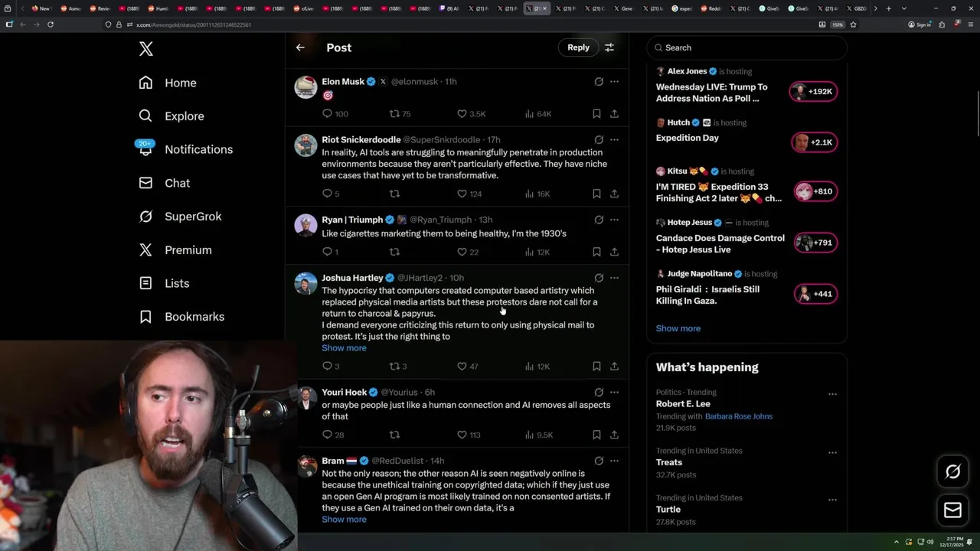Open more options on Ryan Triumph's post
Screen dimensions: 980x551
[x=614, y=220]
